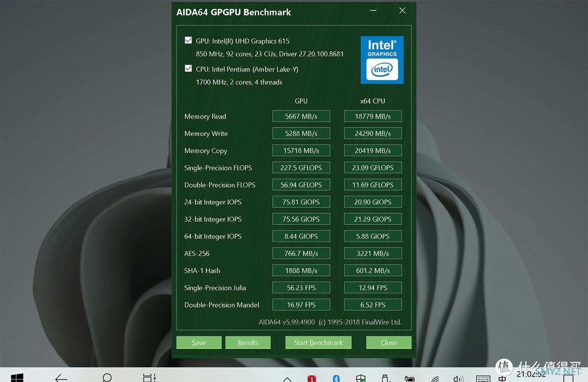
Task: Click the CPU Memory Copy value 20419 MB/s
Action: (373, 150)
